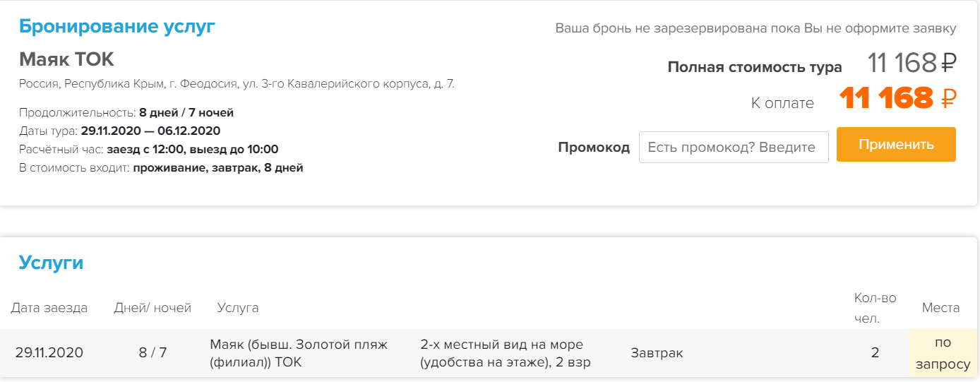
Task: Click the Завтрак meal cell
Action: pyautogui.click(x=657, y=353)
